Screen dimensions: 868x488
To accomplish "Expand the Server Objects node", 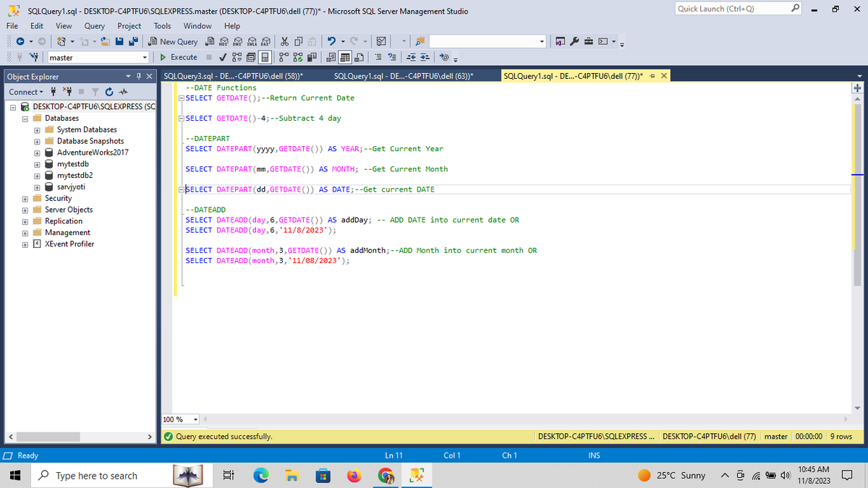I will [x=25, y=210].
